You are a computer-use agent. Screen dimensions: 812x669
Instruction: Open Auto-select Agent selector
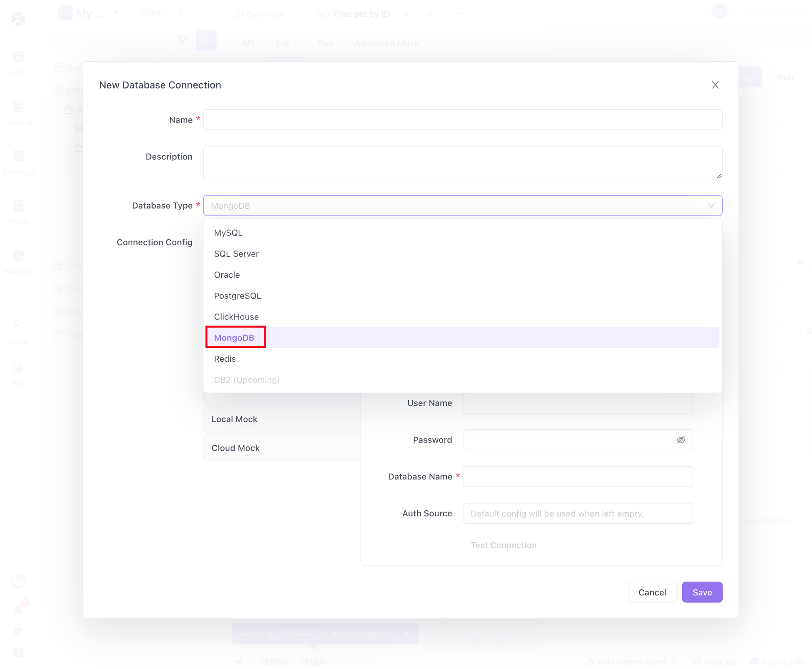click(631, 662)
